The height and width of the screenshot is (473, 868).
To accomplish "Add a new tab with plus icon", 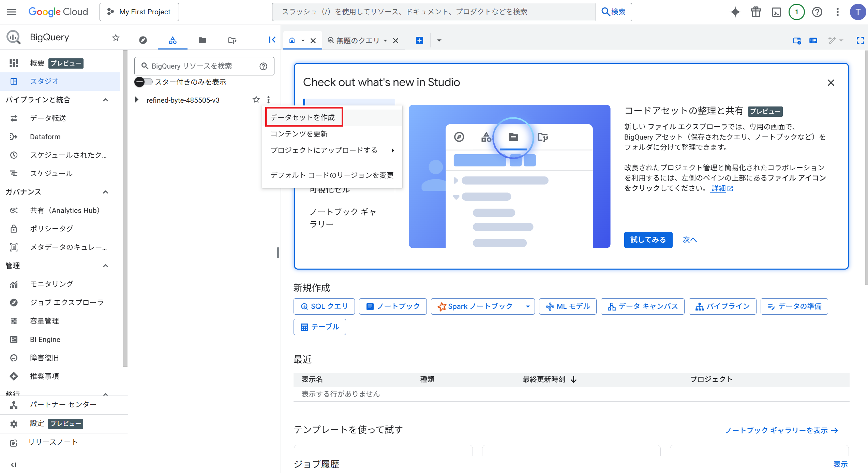I will pyautogui.click(x=419, y=41).
